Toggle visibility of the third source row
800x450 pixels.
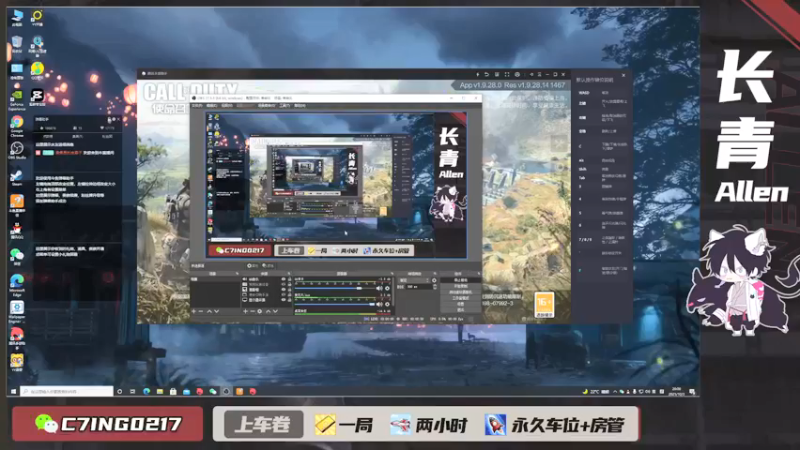(284, 289)
